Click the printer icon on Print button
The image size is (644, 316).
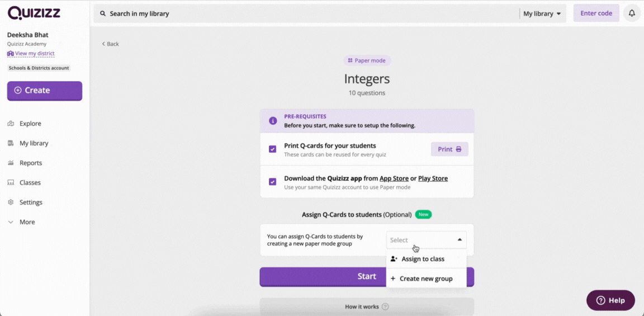pyautogui.click(x=459, y=149)
